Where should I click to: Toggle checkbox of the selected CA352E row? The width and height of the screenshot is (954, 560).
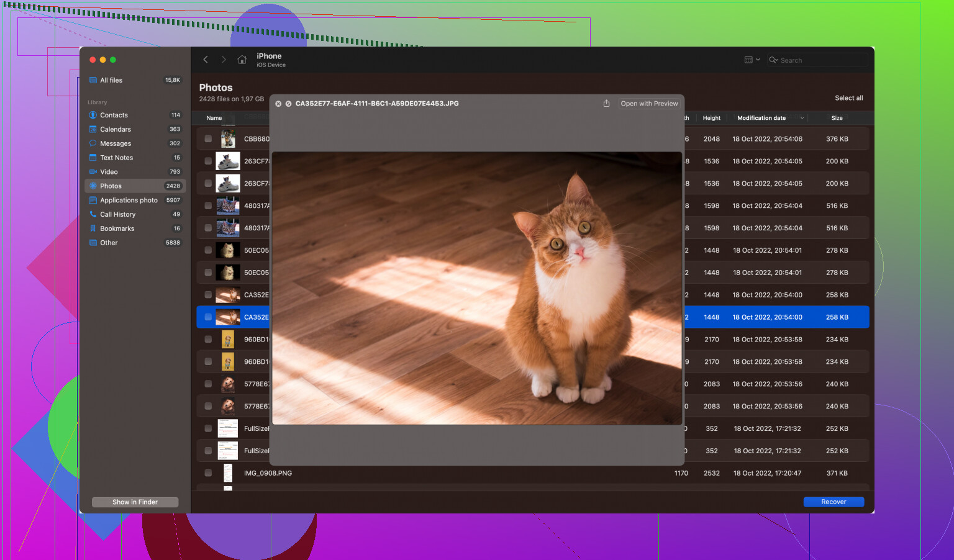pyautogui.click(x=208, y=317)
